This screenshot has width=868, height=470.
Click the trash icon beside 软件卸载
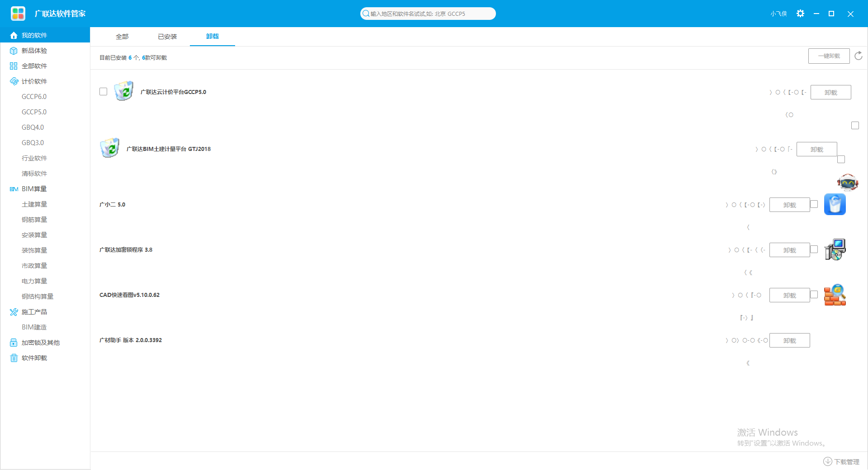(x=14, y=358)
